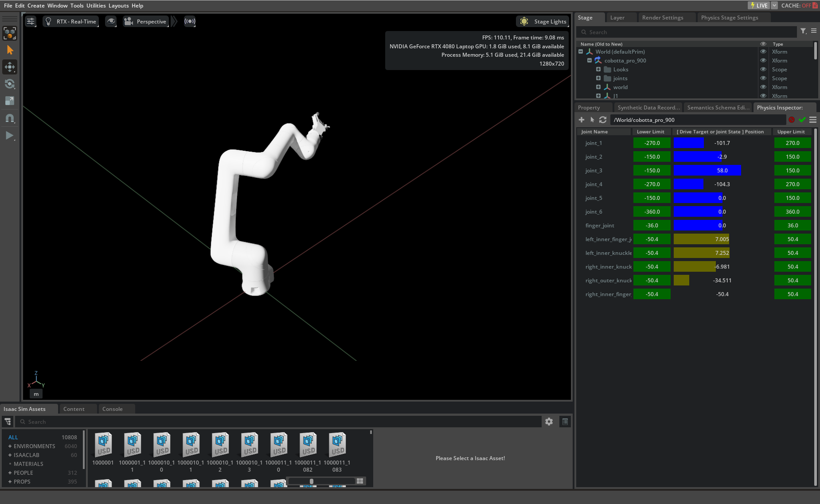Adjust the joint_1 position slider
This screenshot has width=820, height=504.
click(722, 143)
